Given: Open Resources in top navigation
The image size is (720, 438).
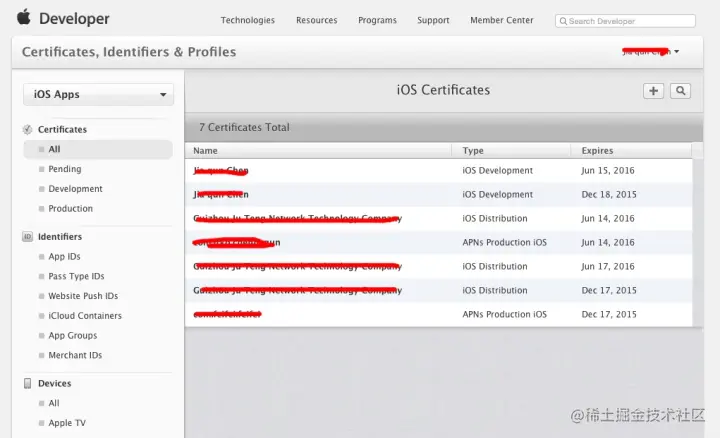Looking at the screenshot, I should point(316,20).
